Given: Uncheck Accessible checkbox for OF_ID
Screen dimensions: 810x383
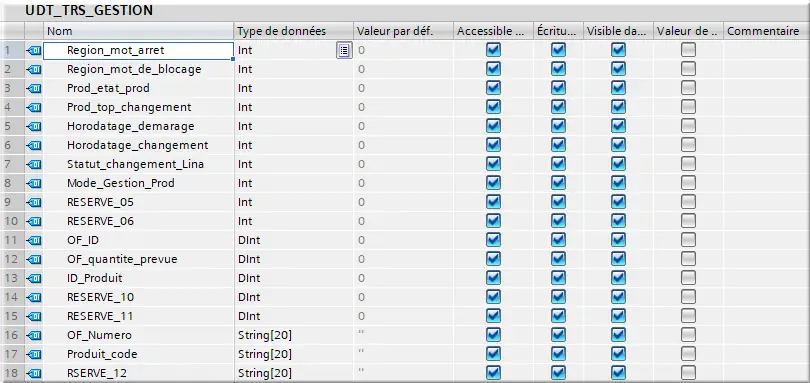Looking at the screenshot, I should [493, 240].
